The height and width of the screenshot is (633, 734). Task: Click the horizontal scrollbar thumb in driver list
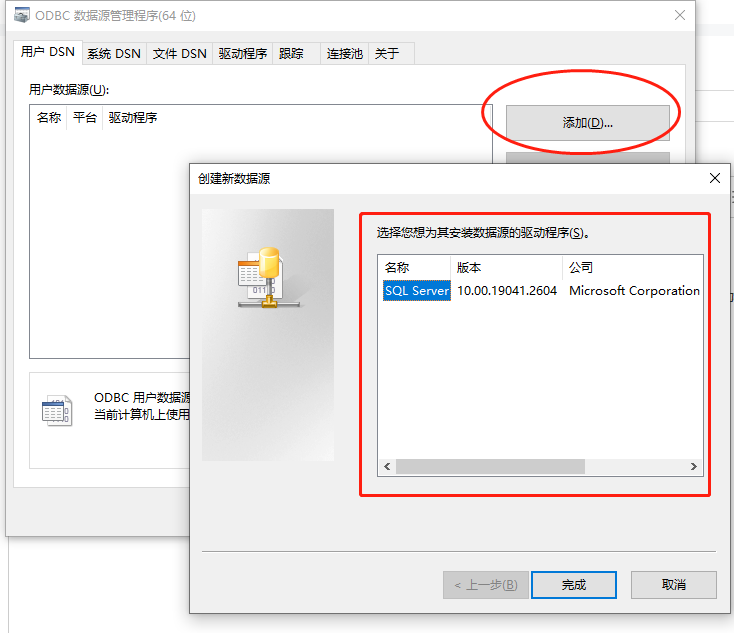point(490,466)
